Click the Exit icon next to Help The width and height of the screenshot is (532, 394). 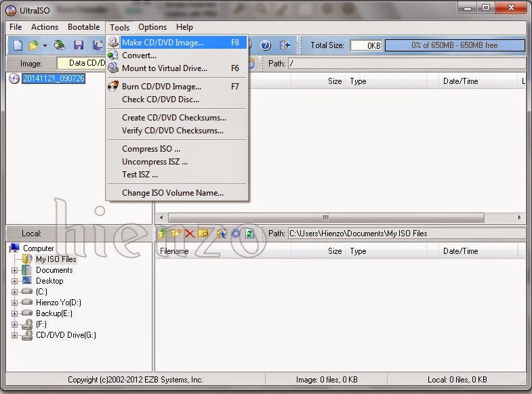click(x=285, y=45)
